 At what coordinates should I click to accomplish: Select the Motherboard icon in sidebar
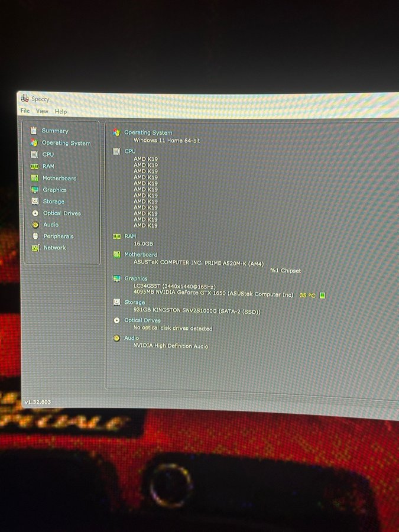35,178
